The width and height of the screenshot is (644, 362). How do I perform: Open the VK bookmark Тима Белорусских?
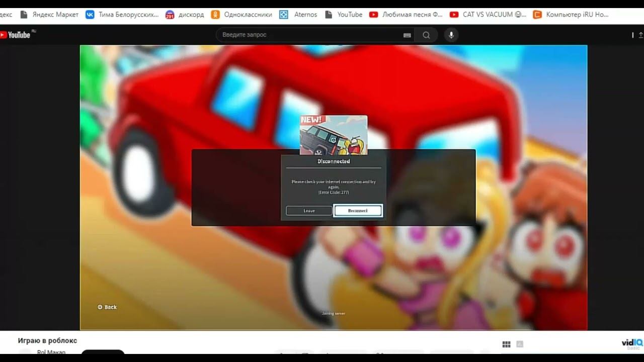point(122,15)
